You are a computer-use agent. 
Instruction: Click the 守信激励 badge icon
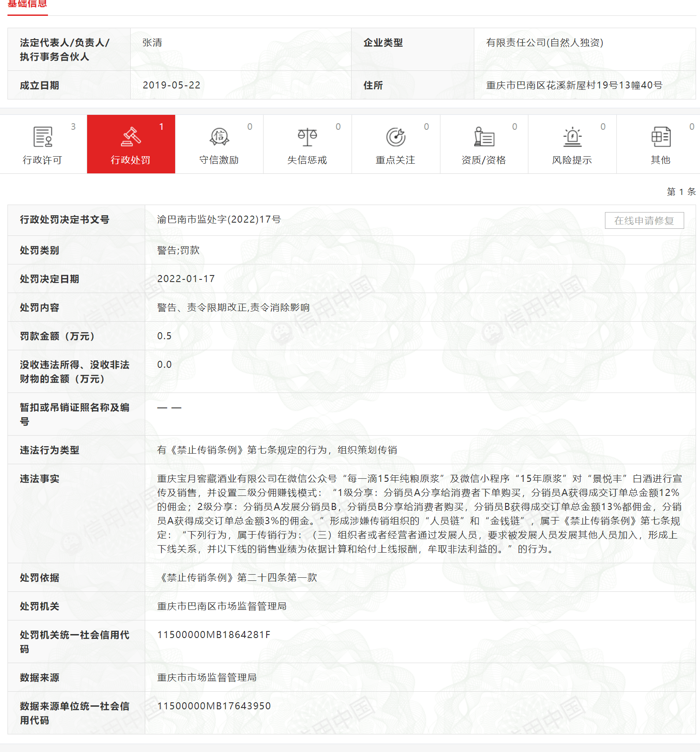point(219,137)
